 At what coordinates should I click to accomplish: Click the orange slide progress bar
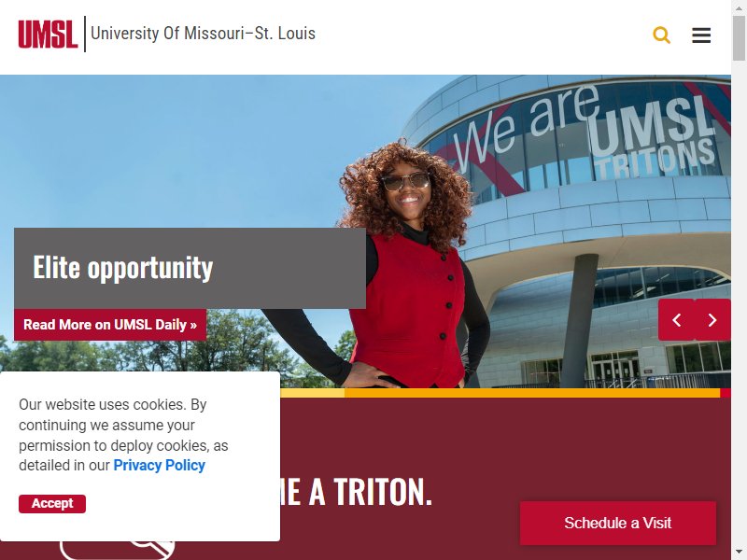point(532,393)
